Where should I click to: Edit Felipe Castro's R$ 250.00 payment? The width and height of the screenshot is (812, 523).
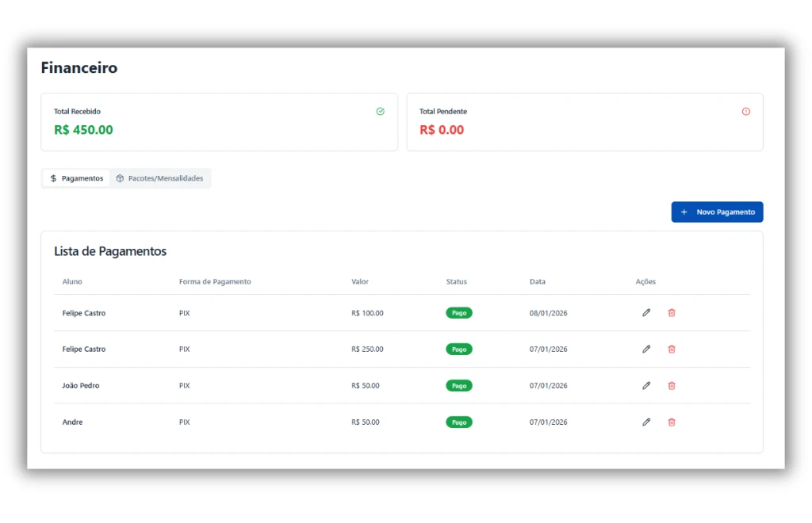tap(646, 349)
